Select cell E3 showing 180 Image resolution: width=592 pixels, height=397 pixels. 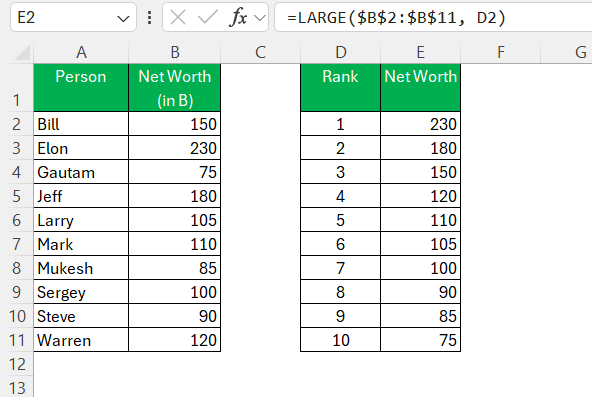(421, 148)
